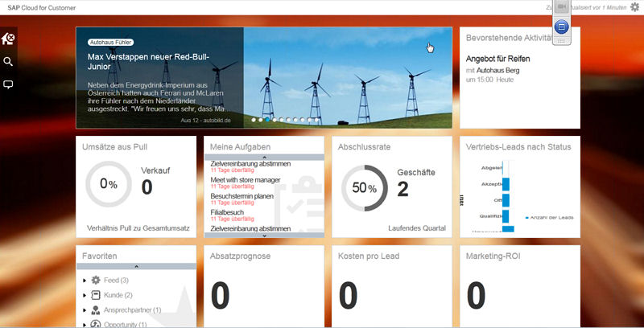Open the home icon in the left sidebar
Image resolution: width=644 pixels, height=328 pixels.
[8, 39]
